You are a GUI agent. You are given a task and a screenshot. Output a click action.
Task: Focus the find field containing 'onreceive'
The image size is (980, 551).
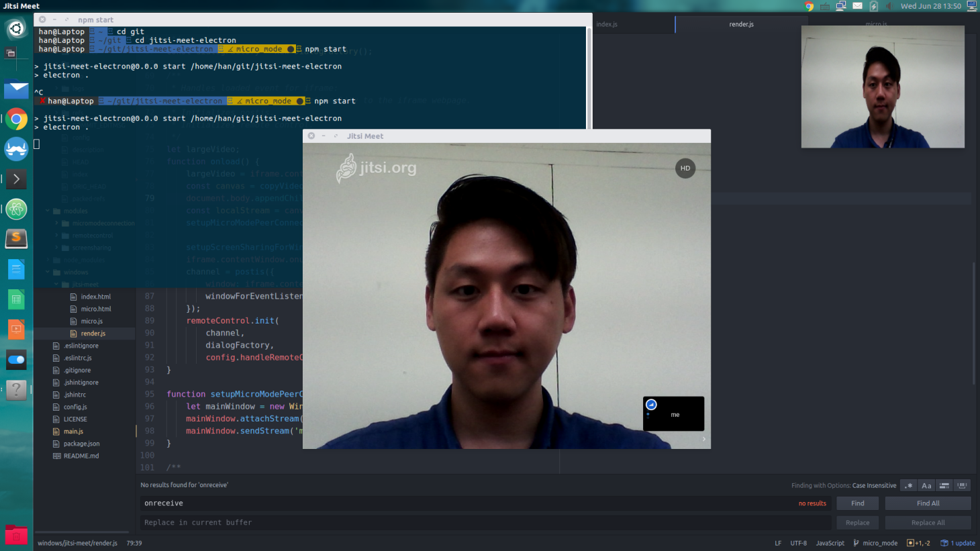[x=486, y=503]
